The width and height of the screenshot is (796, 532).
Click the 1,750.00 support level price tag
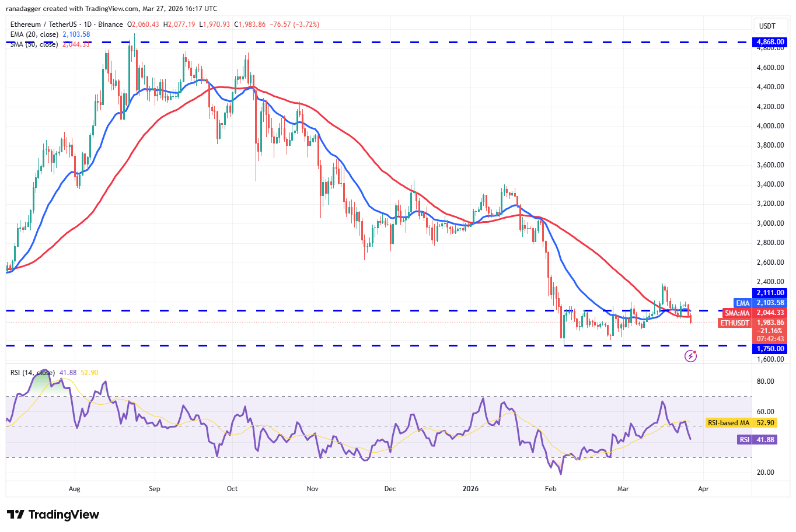pyautogui.click(x=769, y=348)
